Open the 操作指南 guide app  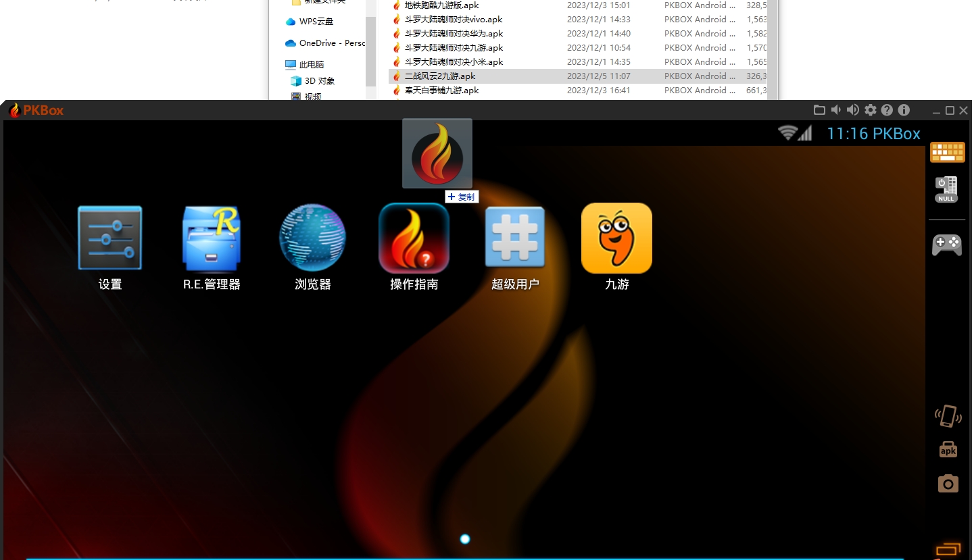414,238
